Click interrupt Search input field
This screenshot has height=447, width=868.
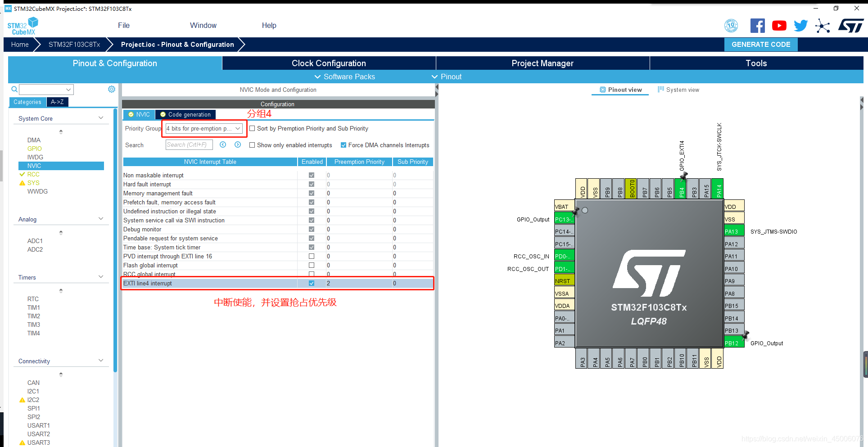point(189,144)
